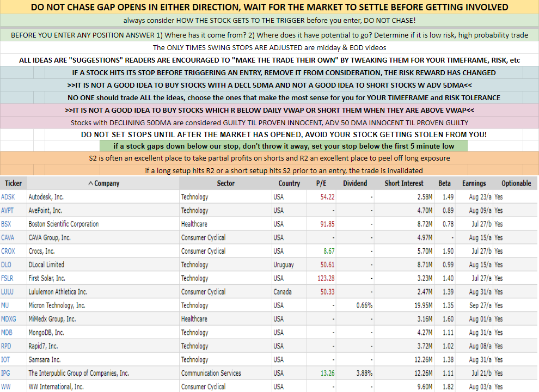
Task: Sort table by P/E column header
Action: 321,183
